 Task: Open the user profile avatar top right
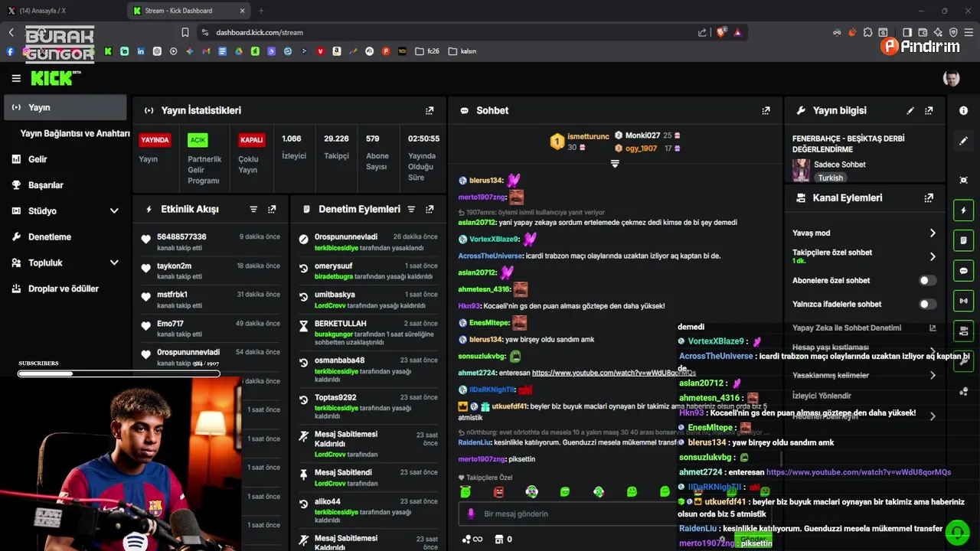(x=952, y=79)
